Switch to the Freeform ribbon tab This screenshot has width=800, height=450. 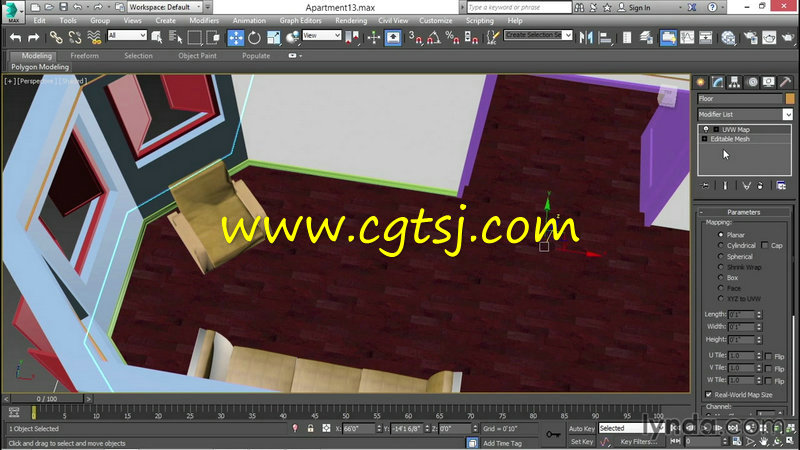(85, 56)
